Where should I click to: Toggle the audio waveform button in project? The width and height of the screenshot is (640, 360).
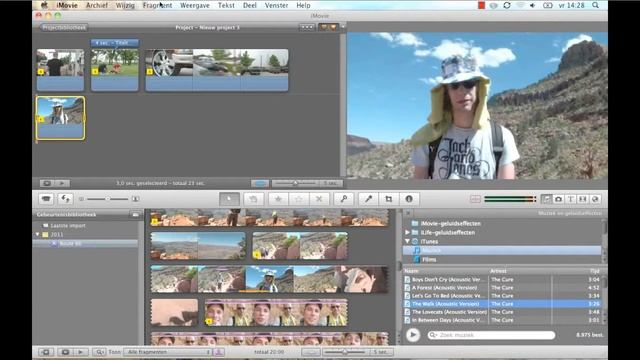coord(260,183)
